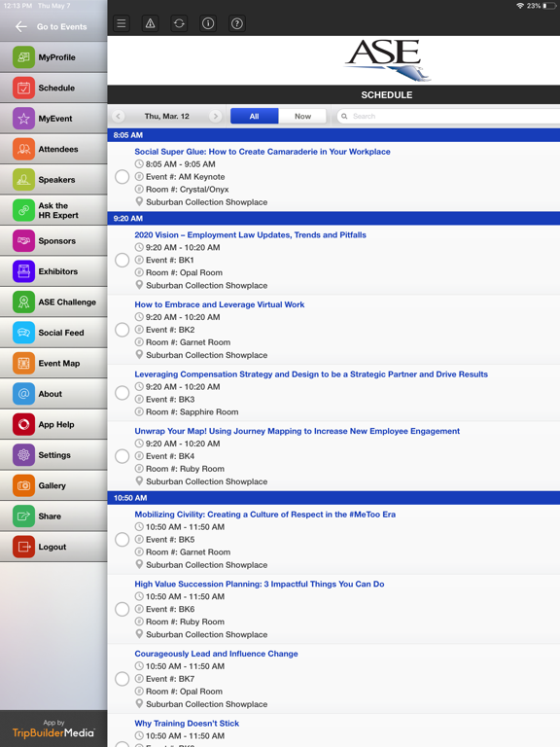Select the Courageously Lead session circle
Screen dimensions: 560x747
(122, 679)
